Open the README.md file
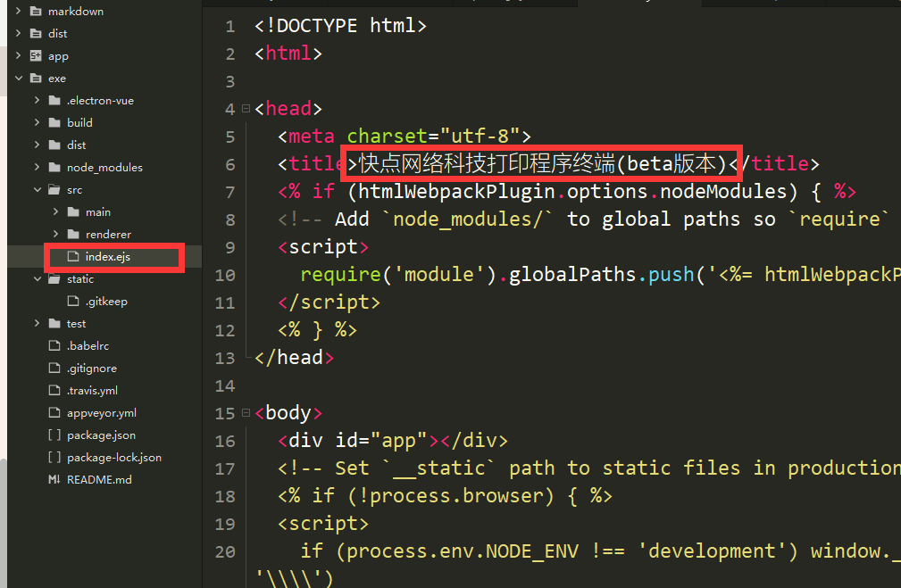Viewport: 901px width, 588px height. click(x=99, y=479)
